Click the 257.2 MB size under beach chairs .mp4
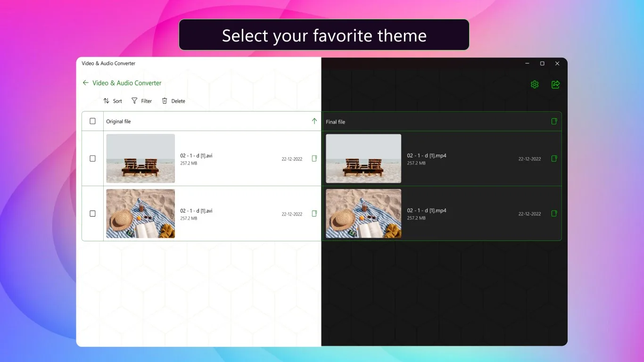644x362 pixels. pos(416,163)
